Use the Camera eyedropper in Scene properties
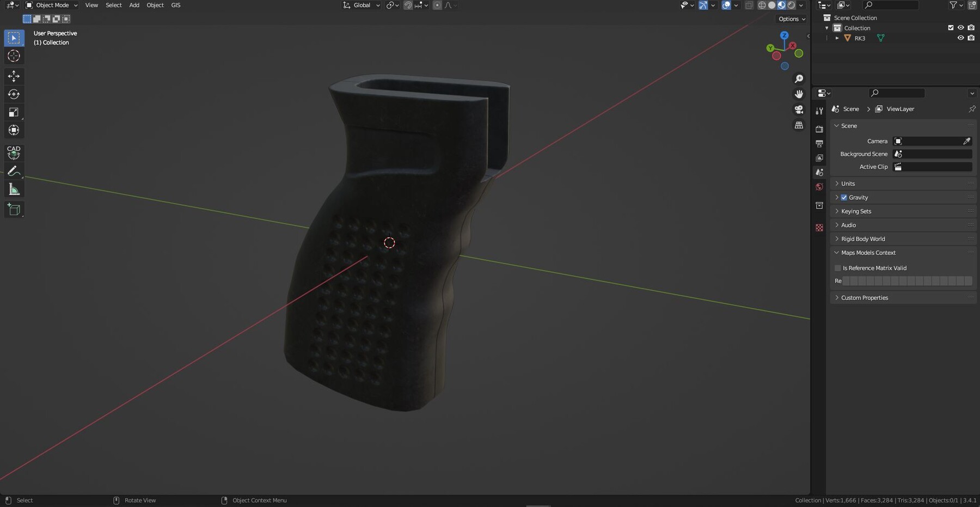Screen dimensions: 980x507 [x=967, y=141]
